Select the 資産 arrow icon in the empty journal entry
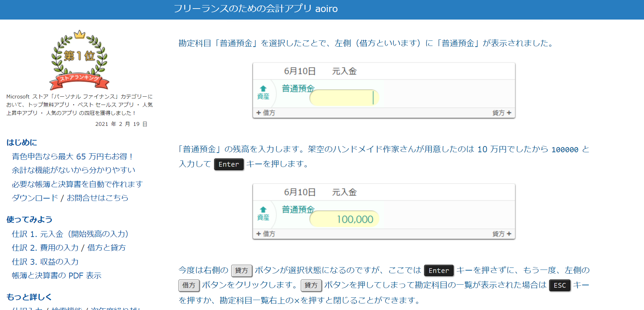The width and height of the screenshot is (644, 310). click(264, 93)
